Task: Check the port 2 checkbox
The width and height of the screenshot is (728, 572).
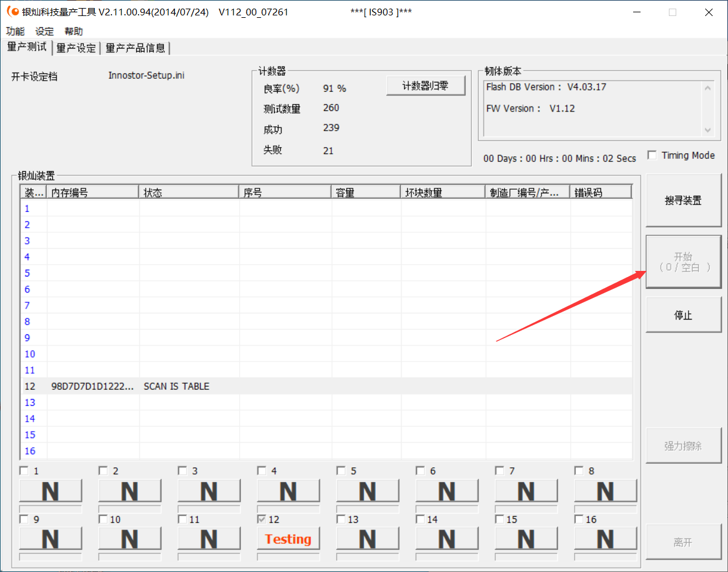Action: pyautogui.click(x=103, y=471)
